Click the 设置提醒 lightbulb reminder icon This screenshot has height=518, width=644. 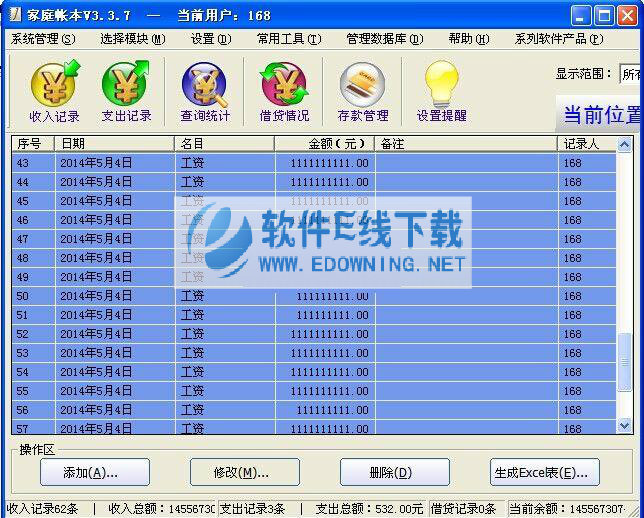point(441,91)
